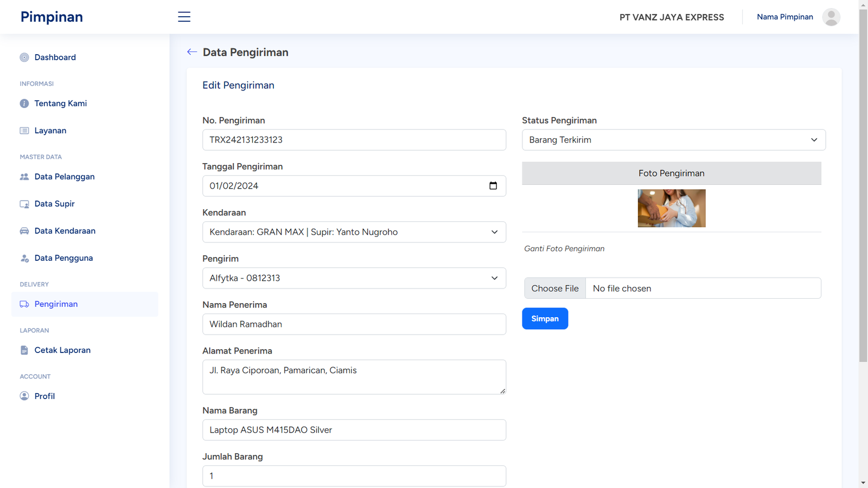Click the Cetak Laporan document icon
Screen dimensions: 868x488
pyautogui.click(x=24, y=350)
